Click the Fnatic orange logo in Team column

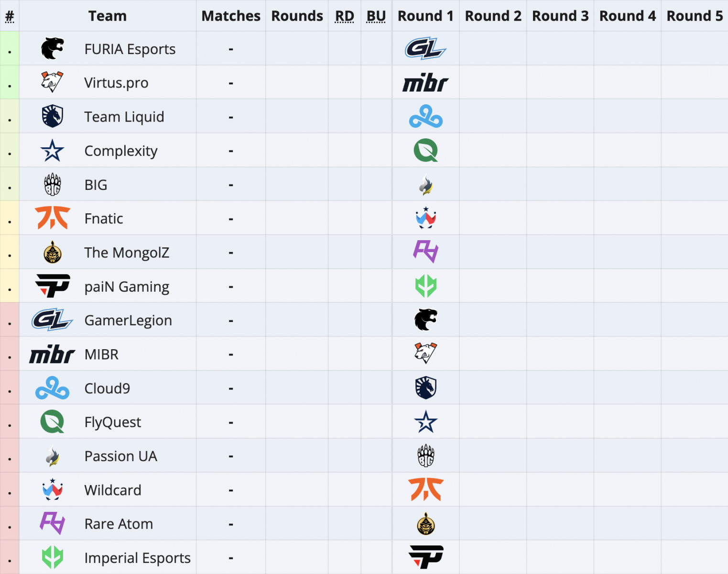(x=53, y=218)
